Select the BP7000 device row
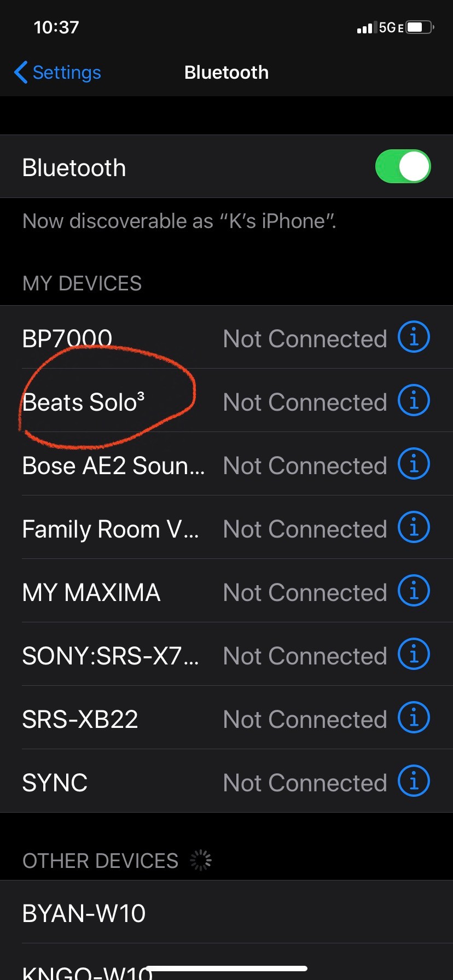453x980 pixels. tap(67, 339)
